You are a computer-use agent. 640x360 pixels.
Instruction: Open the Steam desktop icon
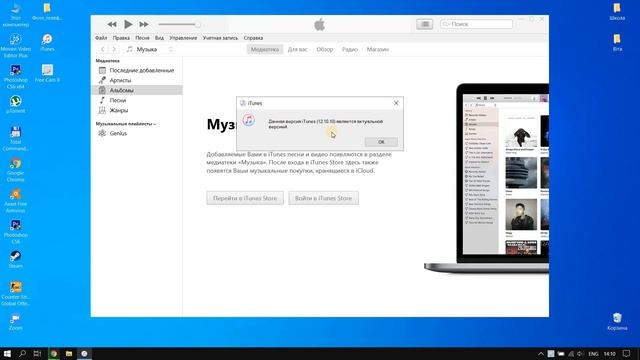[x=16, y=260]
